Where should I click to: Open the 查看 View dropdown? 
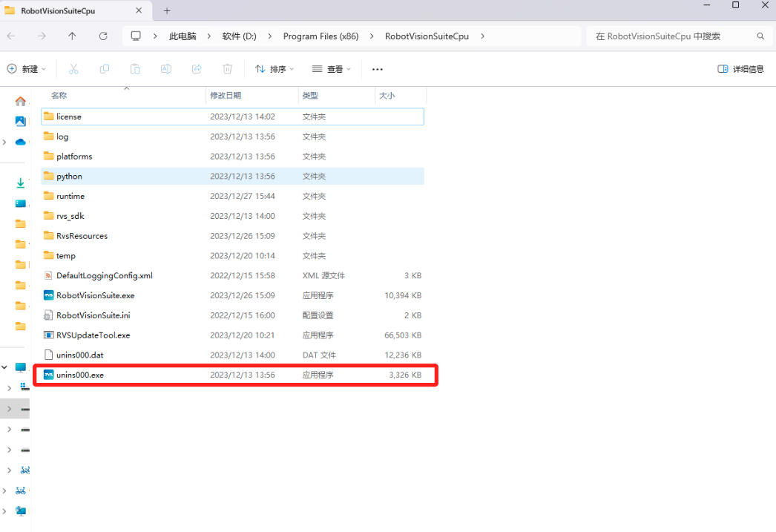(332, 69)
